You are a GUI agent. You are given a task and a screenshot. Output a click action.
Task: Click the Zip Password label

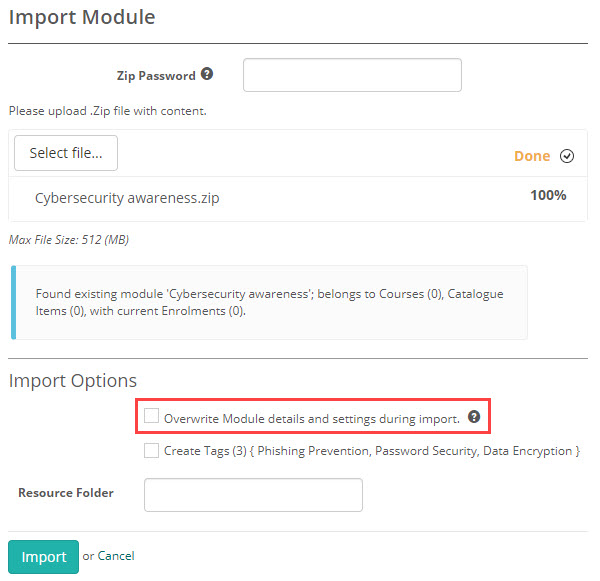coord(155,75)
